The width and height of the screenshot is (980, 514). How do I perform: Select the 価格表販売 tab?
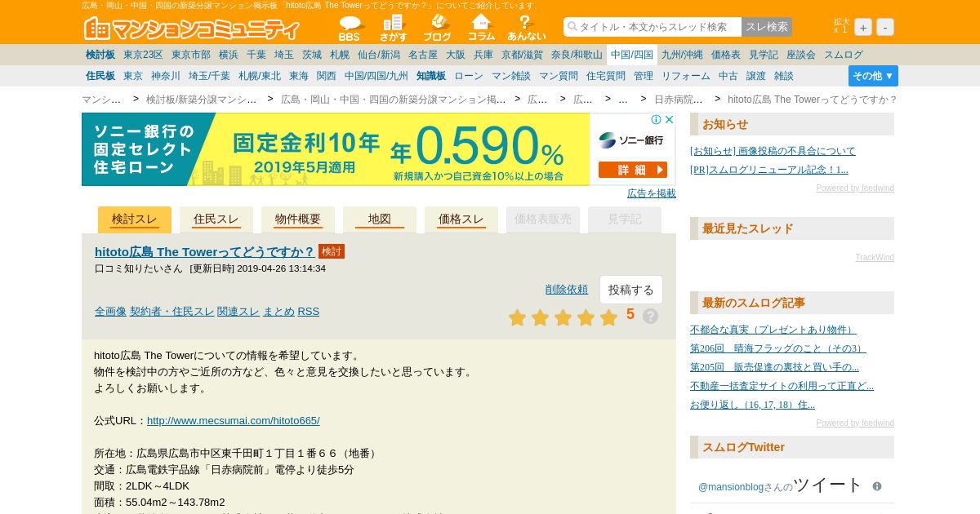pos(543,219)
